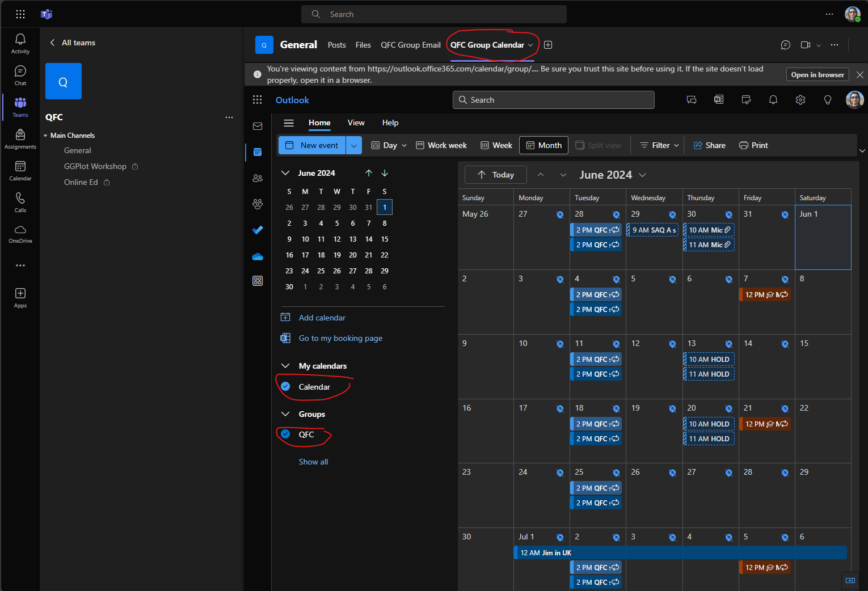Image resolution: width=868 pixels, height=591 pixels.
Task: Switch calendar to Month view
Action: click(x=544, y=145)
